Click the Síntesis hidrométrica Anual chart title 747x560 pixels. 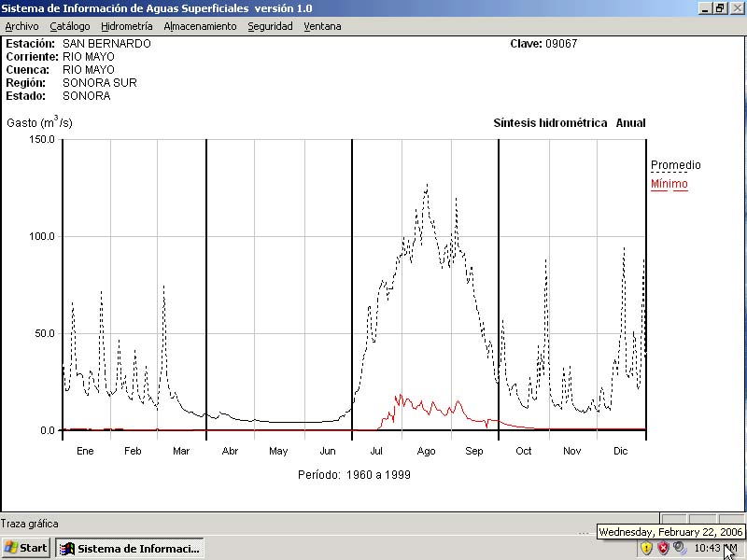569,123
